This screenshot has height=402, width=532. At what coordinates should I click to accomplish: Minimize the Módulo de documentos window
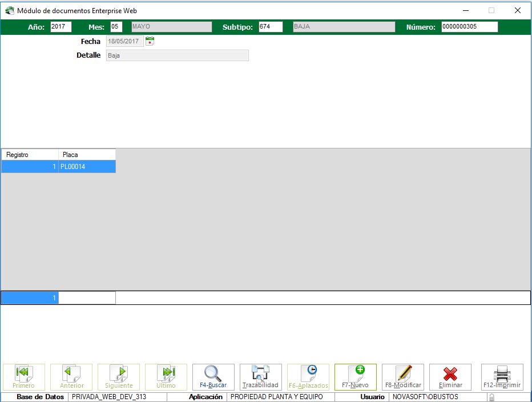[x=466, y=10]
